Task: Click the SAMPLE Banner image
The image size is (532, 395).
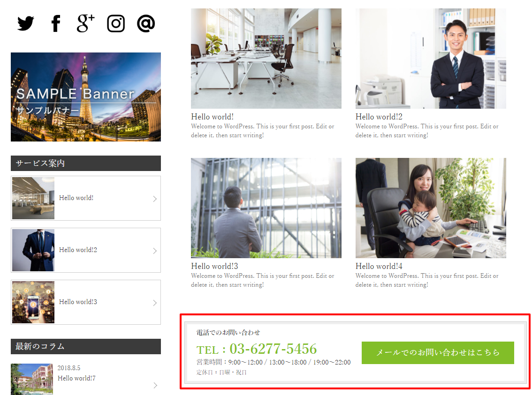Action: pyautogui.click(x=86, y=97)
